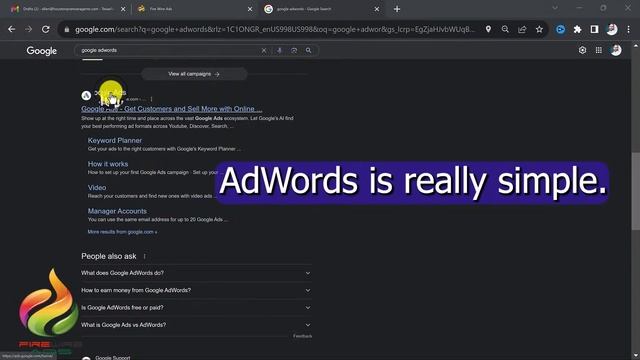Click the Feedback link under questions
This screenshot has width=640, height=360.
coord(302,336)
